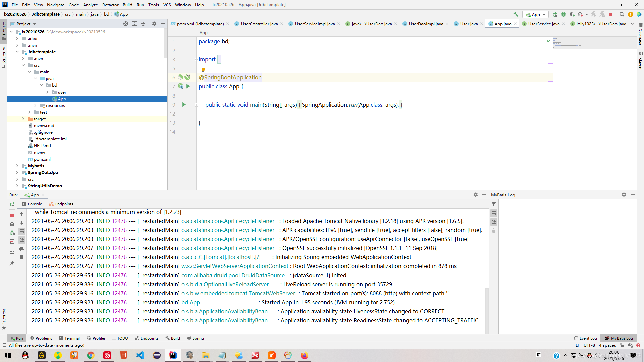The height and width of the screenshot is (362, 644).
Task: Open the TODO tool window
Action: coord(120,338)
